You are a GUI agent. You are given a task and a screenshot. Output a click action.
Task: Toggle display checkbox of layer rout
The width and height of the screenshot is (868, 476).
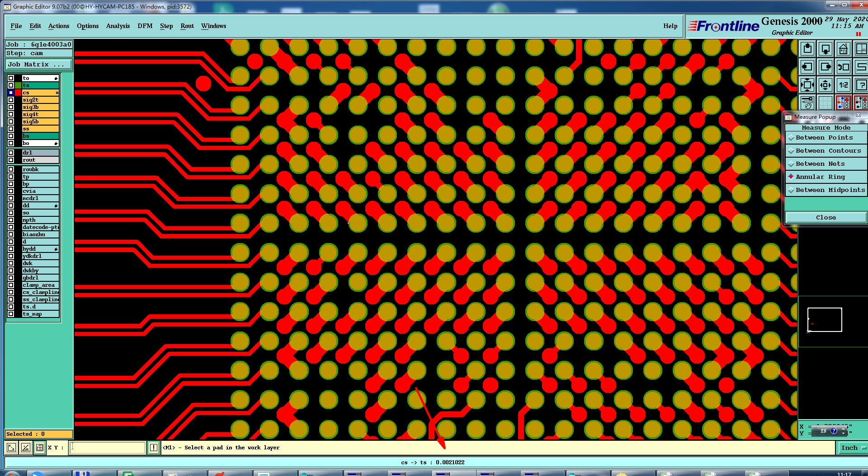pyautogui.click(x=11, y=160)
